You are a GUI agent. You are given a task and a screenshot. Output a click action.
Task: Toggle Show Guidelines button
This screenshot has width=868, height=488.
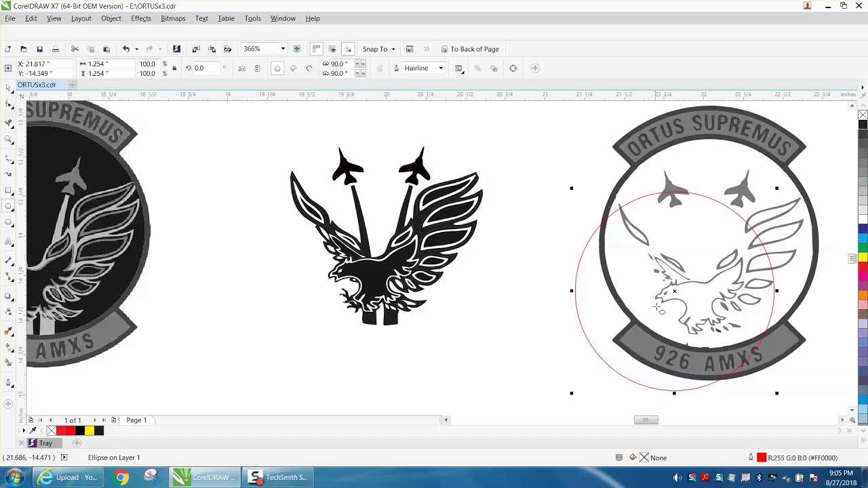tap(349, 49)
